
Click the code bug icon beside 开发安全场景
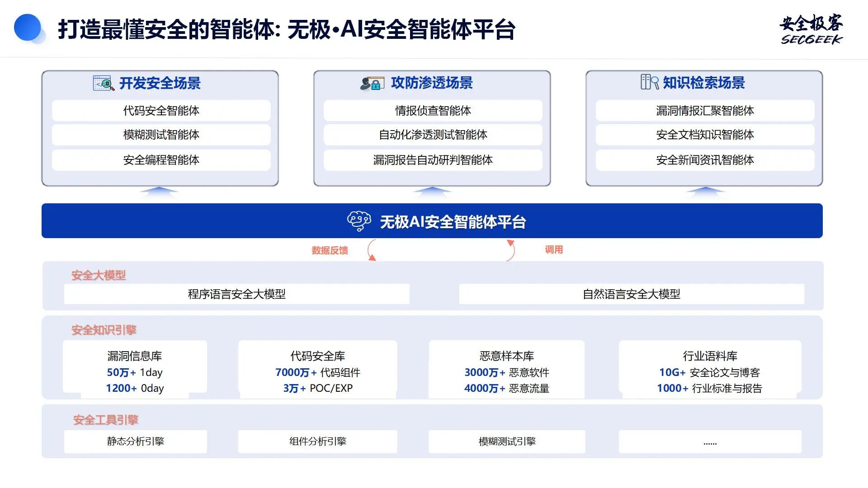click(104, 83)
